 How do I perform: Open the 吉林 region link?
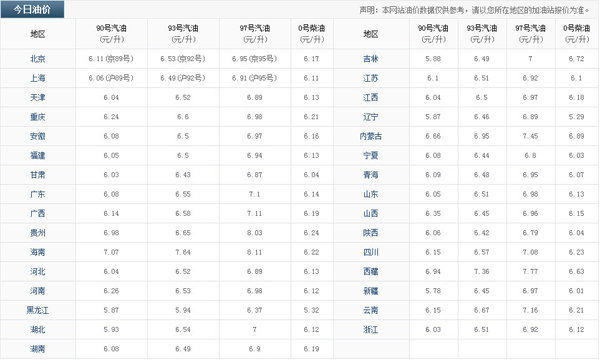pos(370,59)
